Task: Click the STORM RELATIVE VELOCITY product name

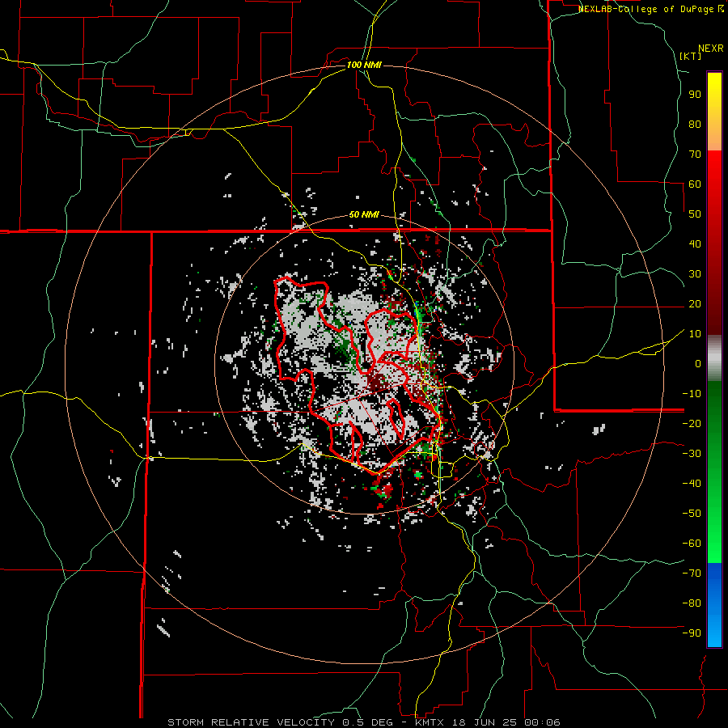Action: tap(251, 722)
